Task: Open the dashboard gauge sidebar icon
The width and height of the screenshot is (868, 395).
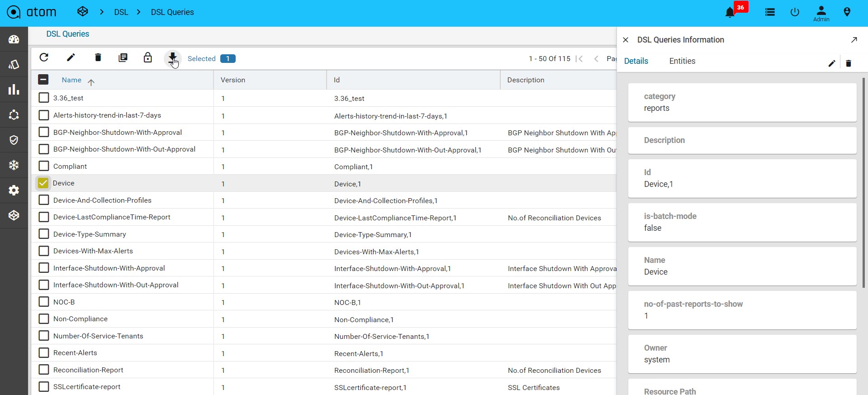Action: (x=14, y=39)
